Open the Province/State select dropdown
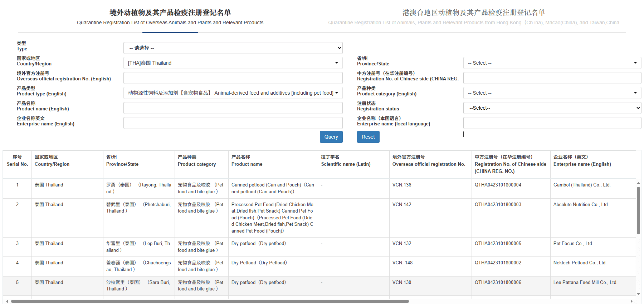The image size is (644, 304). (x=552, y=63)
